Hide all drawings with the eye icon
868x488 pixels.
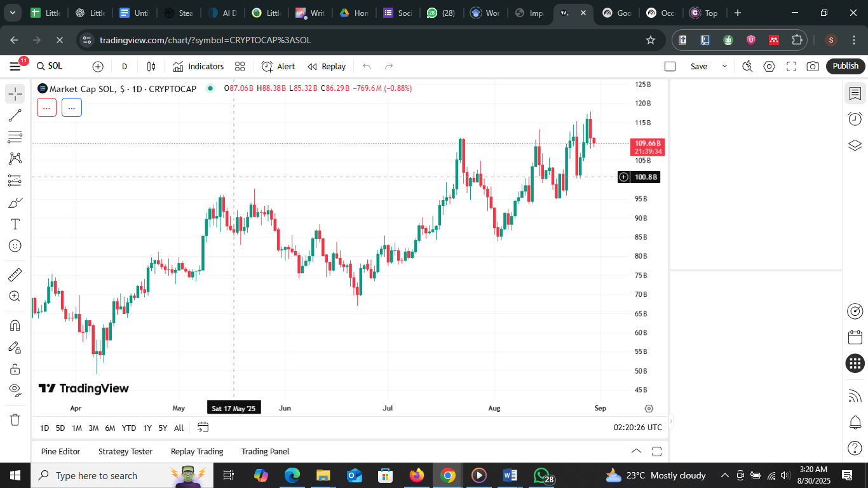(x=15, y=390)
